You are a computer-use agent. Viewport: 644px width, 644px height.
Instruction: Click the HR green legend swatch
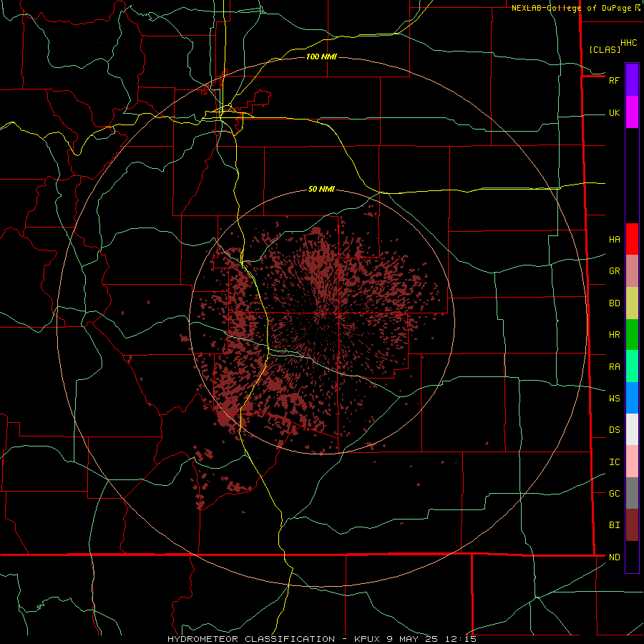(x=632, y=335)
